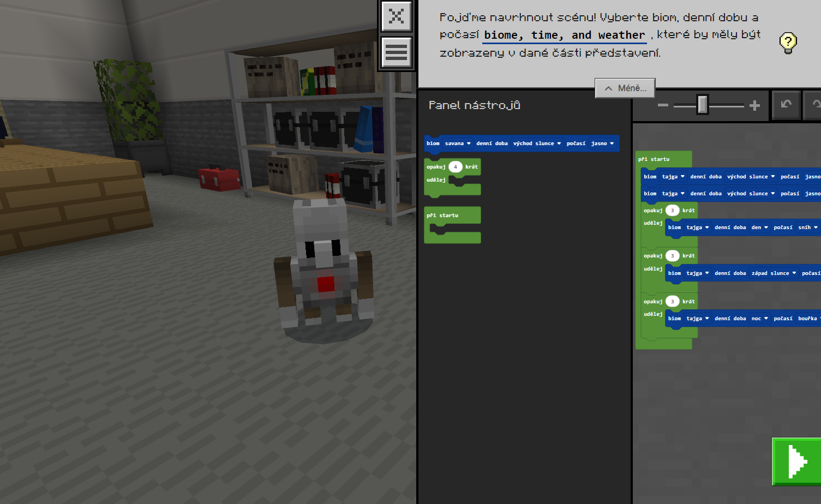Redo the last undone change

pos(814,105)
